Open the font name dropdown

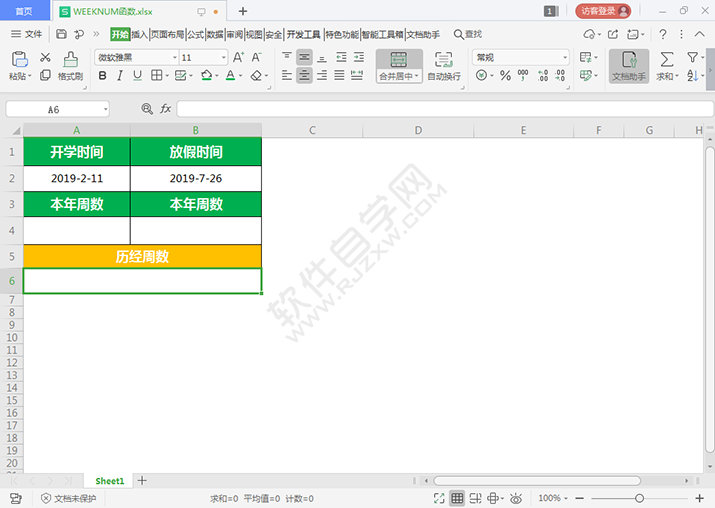174,58
